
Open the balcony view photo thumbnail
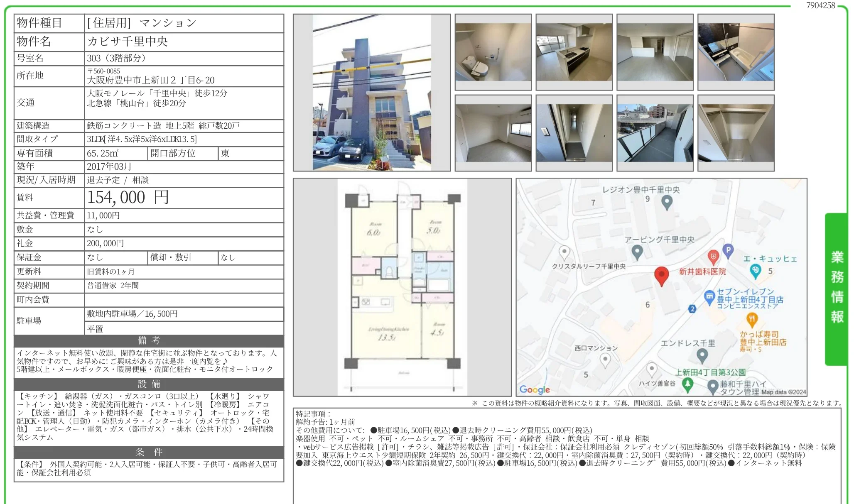655,133
